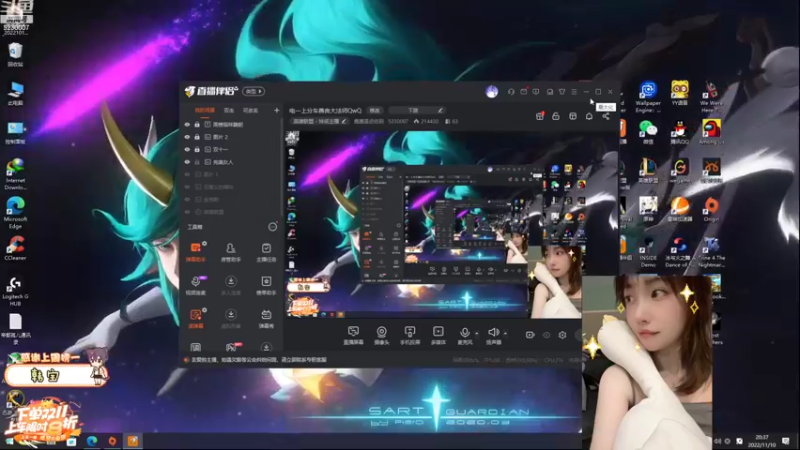Open the streamer tasks tool (checkbox icon)
Image resolution: width=800 pixels, height=450 pixels.
click(x=266, y=252)
